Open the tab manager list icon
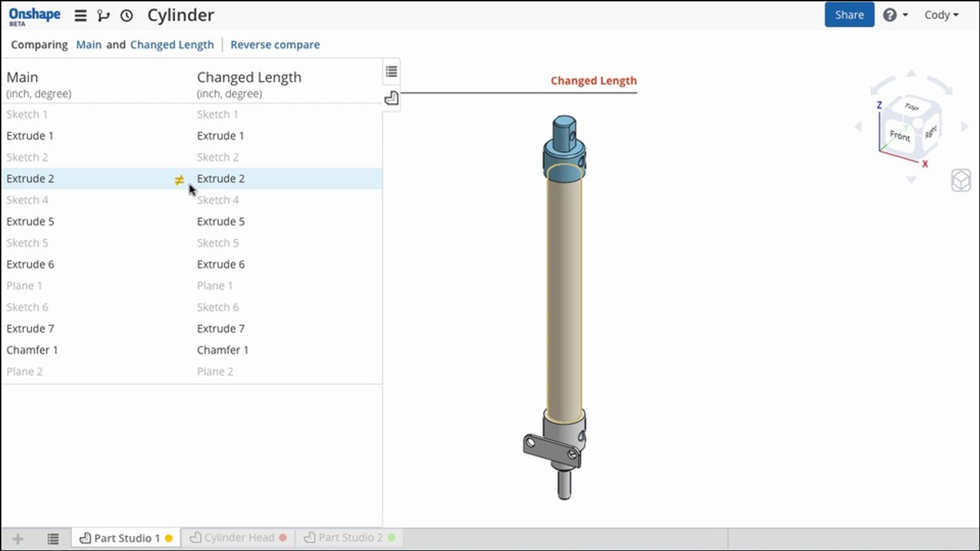The width and height of the screenshot is (980, 551). 53,538
